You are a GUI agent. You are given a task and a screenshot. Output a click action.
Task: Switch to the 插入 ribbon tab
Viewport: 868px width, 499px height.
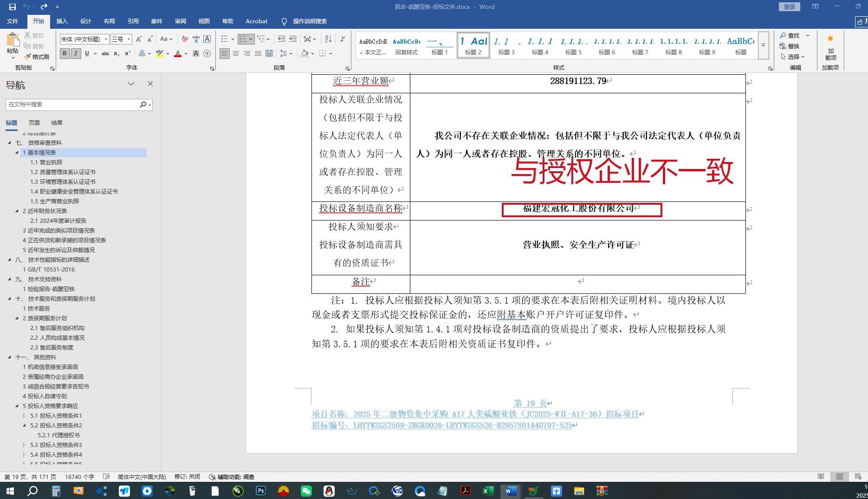click(62, 21)
